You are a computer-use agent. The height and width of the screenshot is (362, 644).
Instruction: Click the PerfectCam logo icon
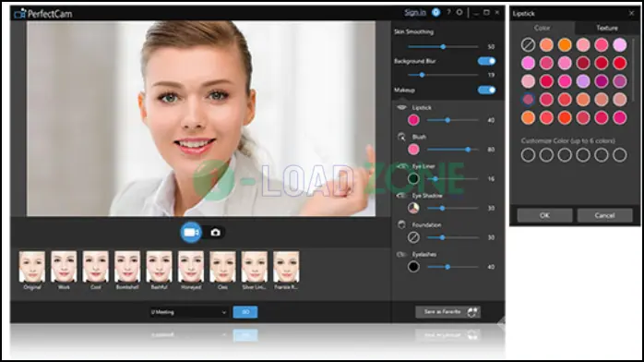[19, 14]
